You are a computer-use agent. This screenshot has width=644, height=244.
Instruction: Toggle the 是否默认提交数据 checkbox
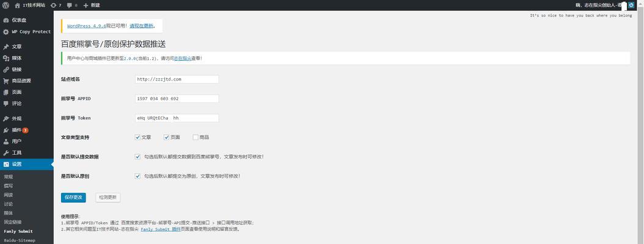coord(137,157)
